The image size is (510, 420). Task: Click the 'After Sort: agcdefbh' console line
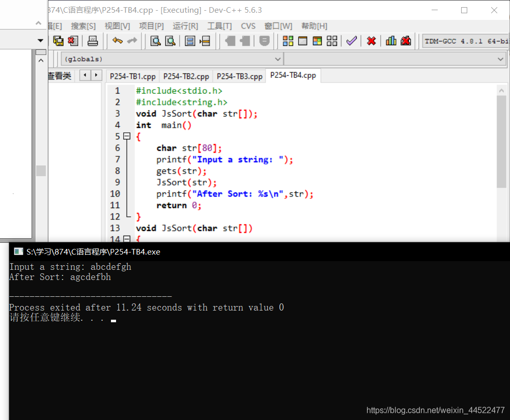click(60, 277)
